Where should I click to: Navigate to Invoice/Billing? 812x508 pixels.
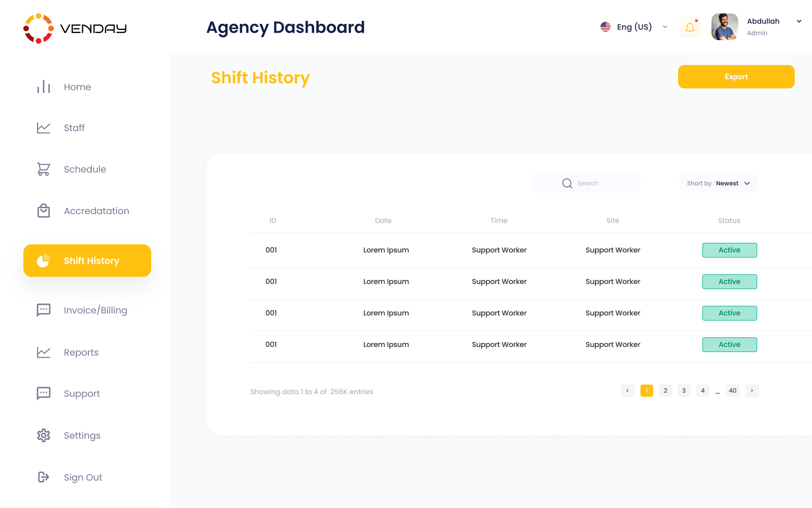tap(95, 310)
